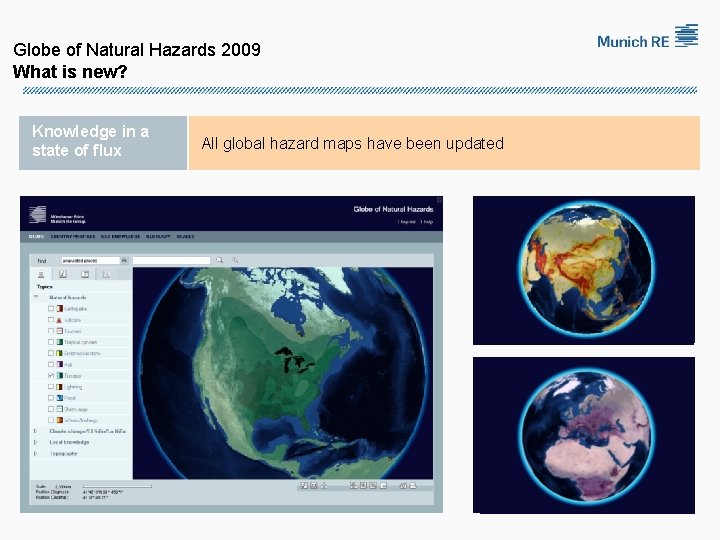Select the fourth, greyed panel tab icon
720x540 pixels.
coord(107,274)
